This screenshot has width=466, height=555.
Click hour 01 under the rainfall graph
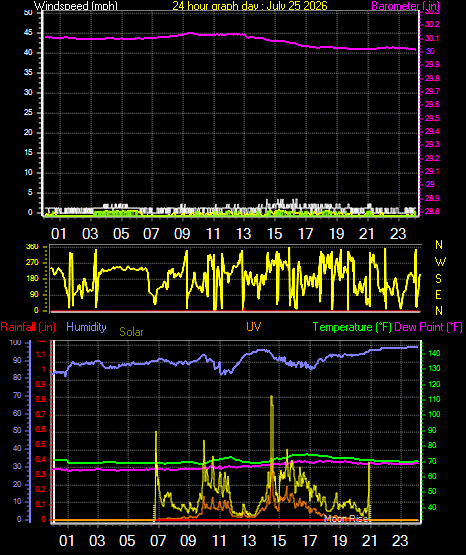[67, 541]
